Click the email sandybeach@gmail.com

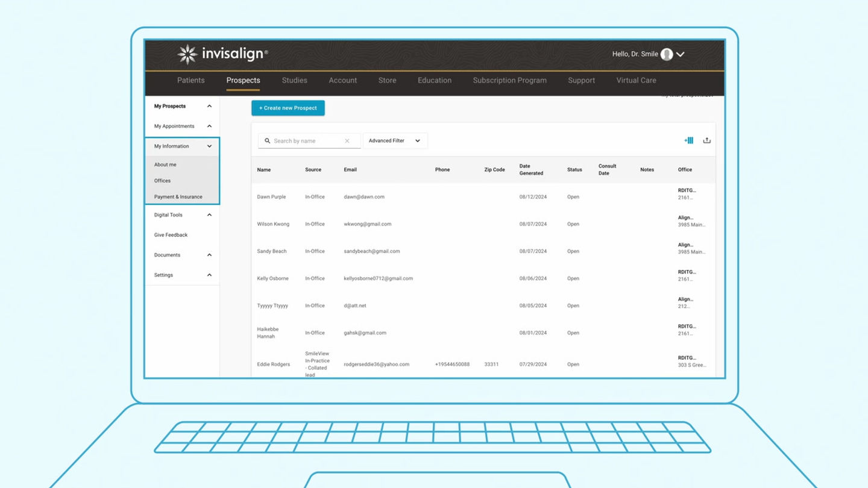[x=372, y=251]
